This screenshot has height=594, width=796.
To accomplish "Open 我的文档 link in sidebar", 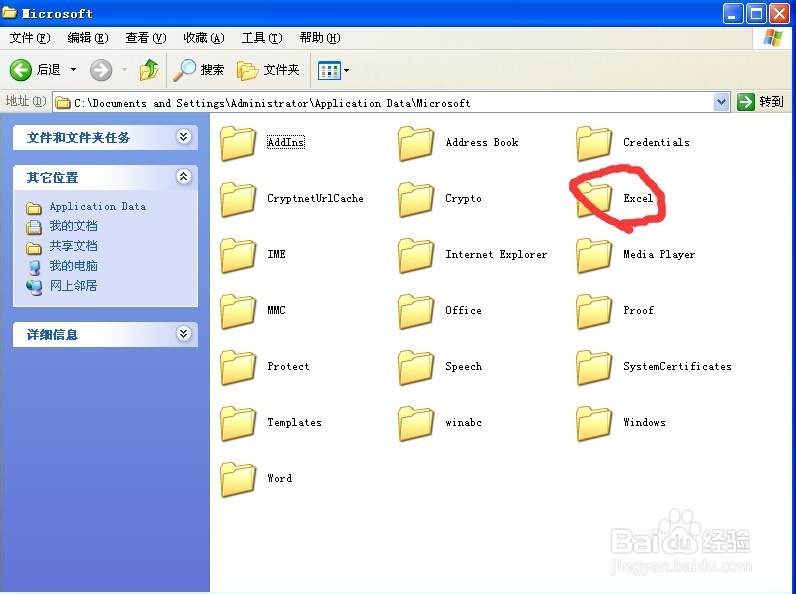I will [73, 226].
